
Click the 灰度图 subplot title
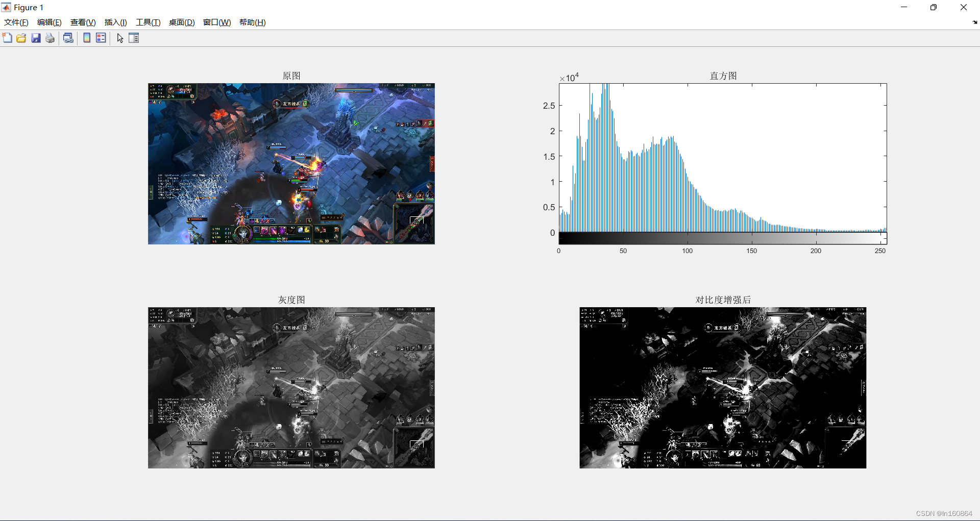pyautogui.click(x=291, y=300)
